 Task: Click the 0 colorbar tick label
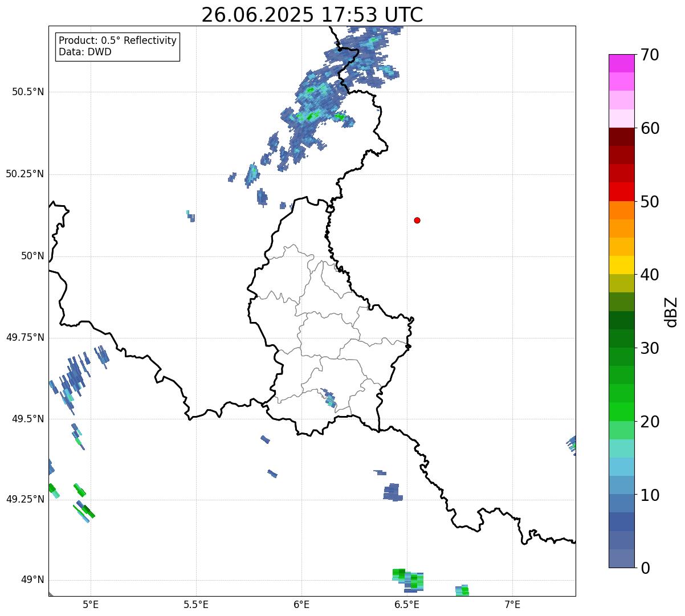(645, 568)
